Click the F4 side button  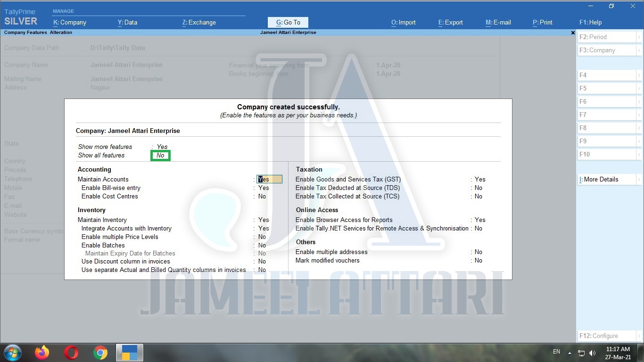pyautogui.click(x=607, y=75)
